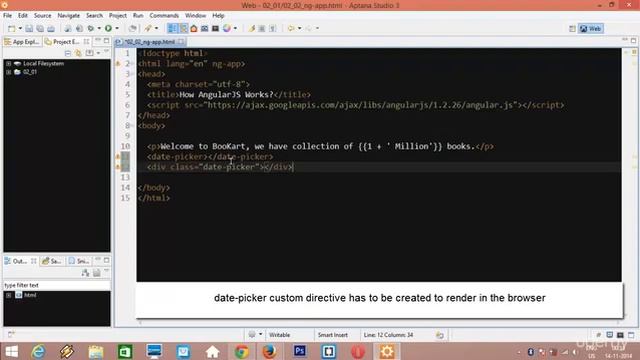The height and width of the screenshot is (360, 640).
Task: Click the Open Perspective icon
Action: [572, 29]
